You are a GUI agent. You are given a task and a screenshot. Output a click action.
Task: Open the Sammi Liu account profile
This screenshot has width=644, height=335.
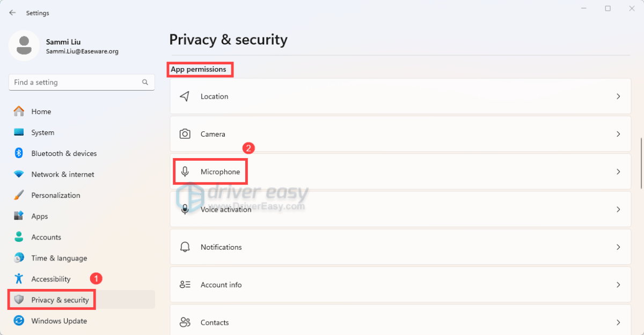pyautogui.click(x=64, y=46)
